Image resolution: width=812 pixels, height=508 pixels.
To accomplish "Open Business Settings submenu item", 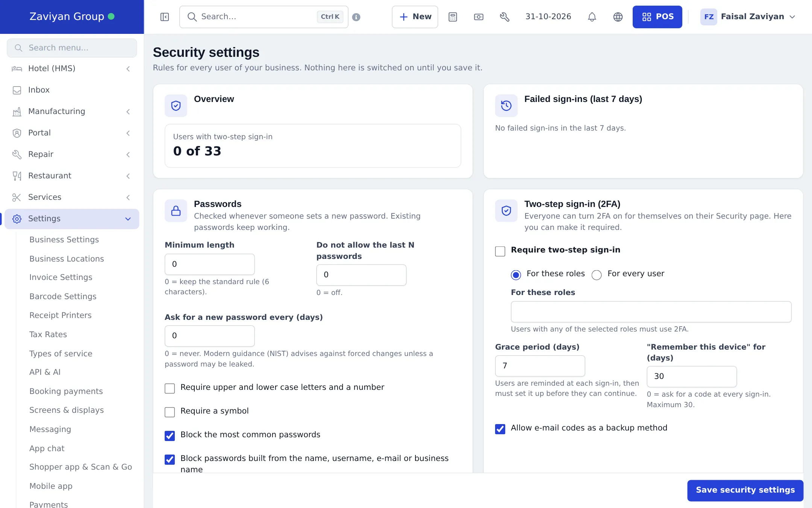I will [x=64, y=240].
